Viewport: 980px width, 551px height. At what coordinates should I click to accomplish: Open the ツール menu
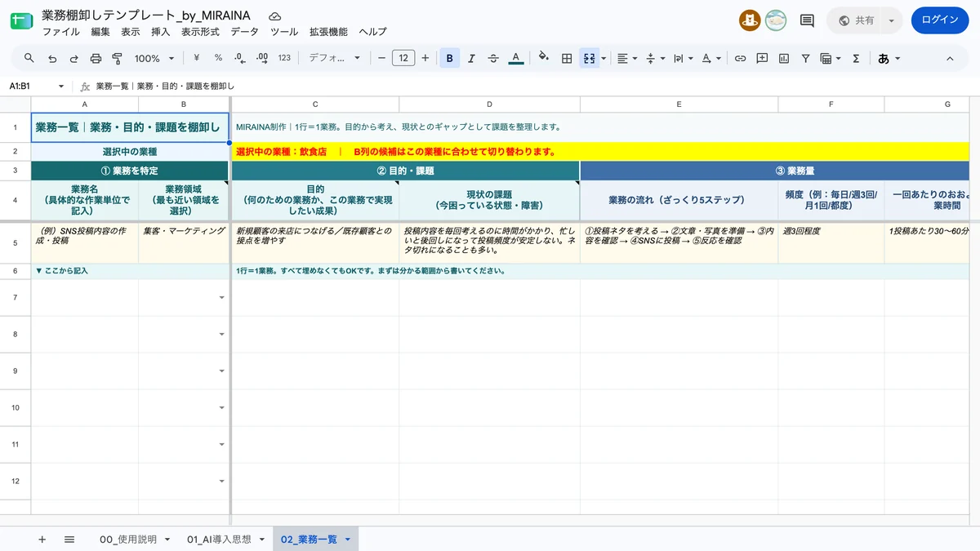[x=284, y=32]
